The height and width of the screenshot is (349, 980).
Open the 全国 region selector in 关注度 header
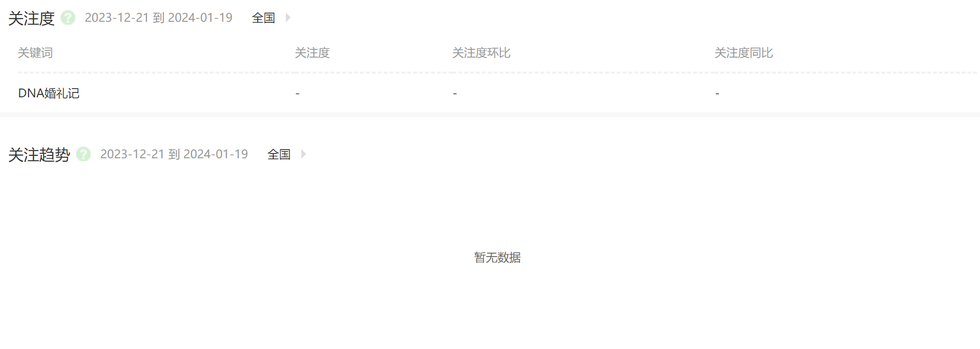click(264, 18)
